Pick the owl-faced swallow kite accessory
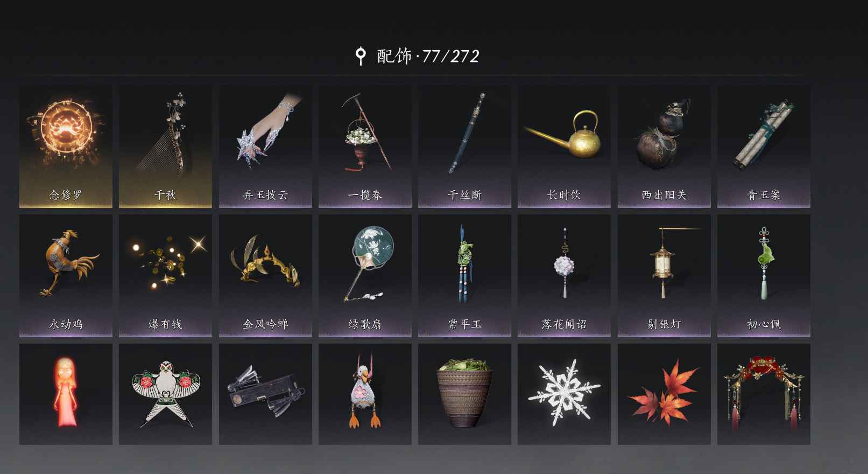 165,394
